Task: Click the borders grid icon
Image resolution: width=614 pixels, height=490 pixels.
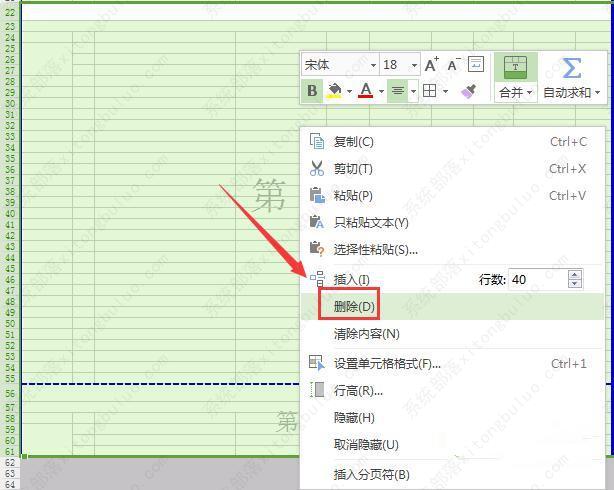Action: click(428, 91)
